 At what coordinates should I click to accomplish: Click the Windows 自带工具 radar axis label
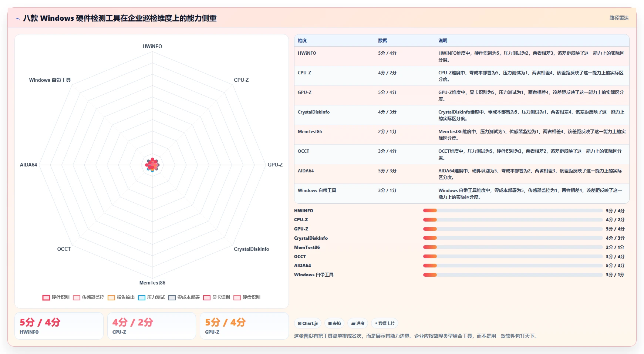pyautogui.click(x=50, y=80)
